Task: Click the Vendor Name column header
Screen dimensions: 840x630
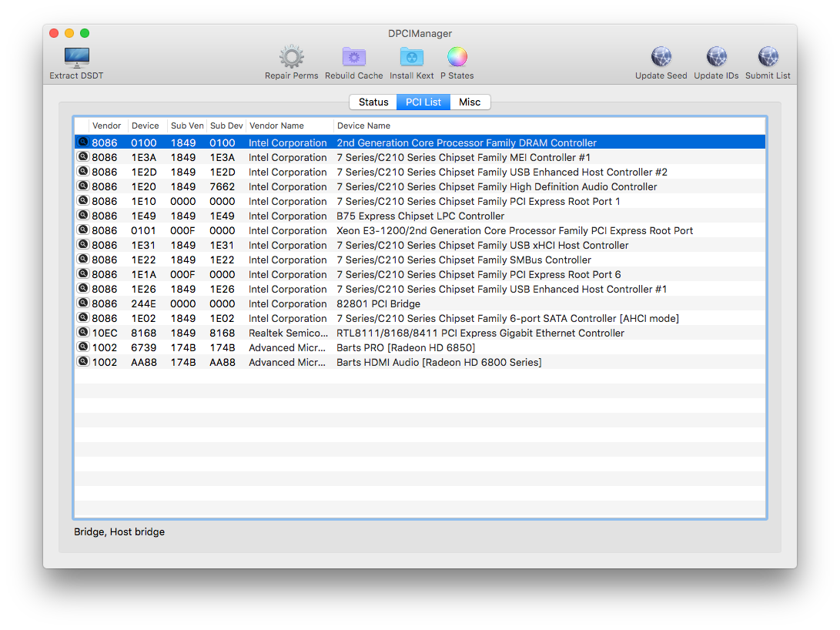Action: pyautogui.click(x=276, y=126)
